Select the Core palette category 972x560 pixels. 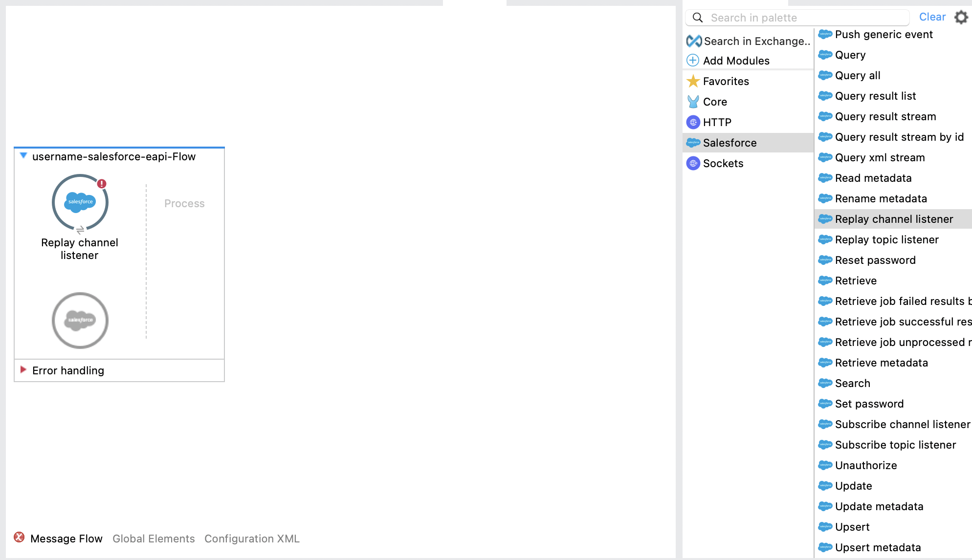748,102
